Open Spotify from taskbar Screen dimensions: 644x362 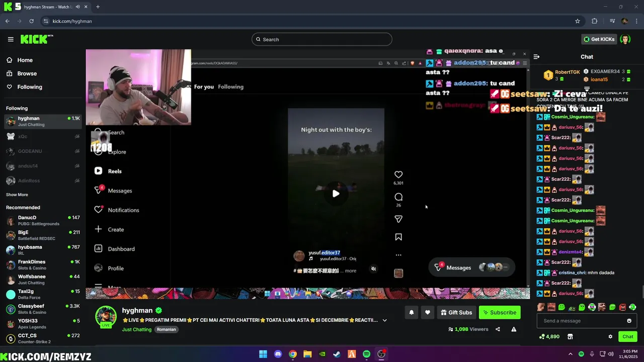(x=366, y=354)
